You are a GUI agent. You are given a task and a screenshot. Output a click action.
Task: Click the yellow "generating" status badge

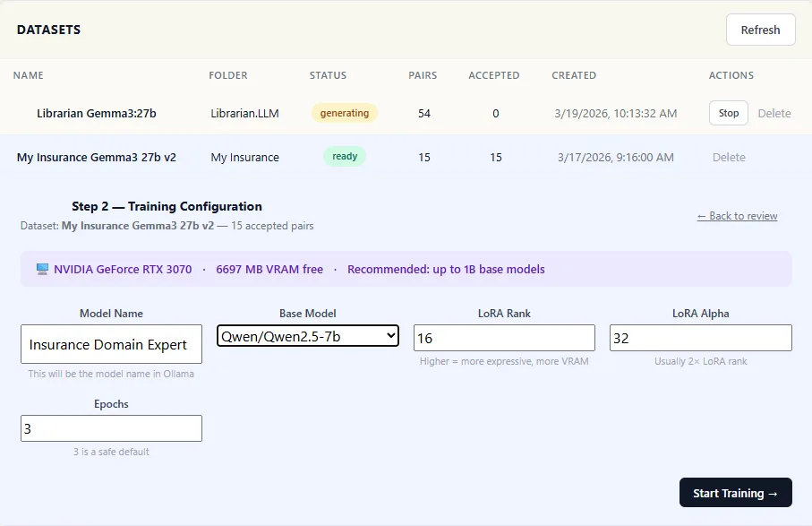pos(345,113)
